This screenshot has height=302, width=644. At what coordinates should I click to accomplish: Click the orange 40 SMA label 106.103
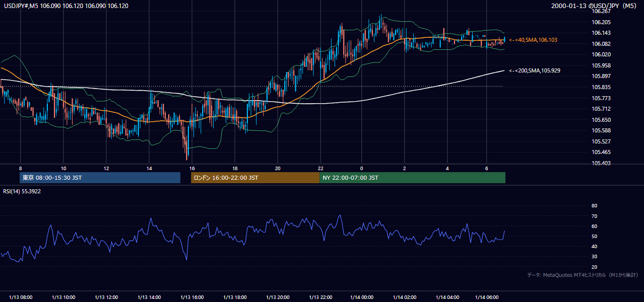coord(533,40)
